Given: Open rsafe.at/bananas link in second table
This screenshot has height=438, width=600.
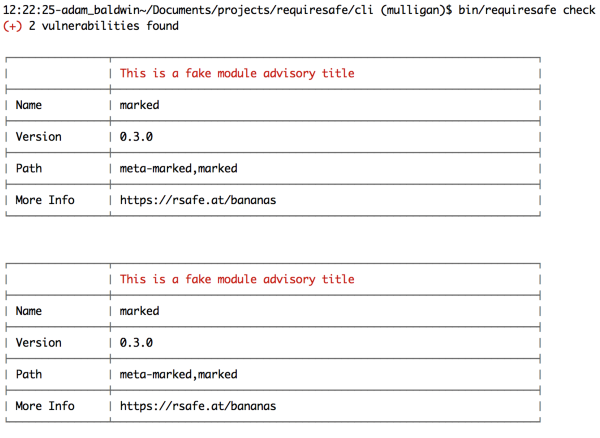Looking at the screenshot, I should [198, 406].
